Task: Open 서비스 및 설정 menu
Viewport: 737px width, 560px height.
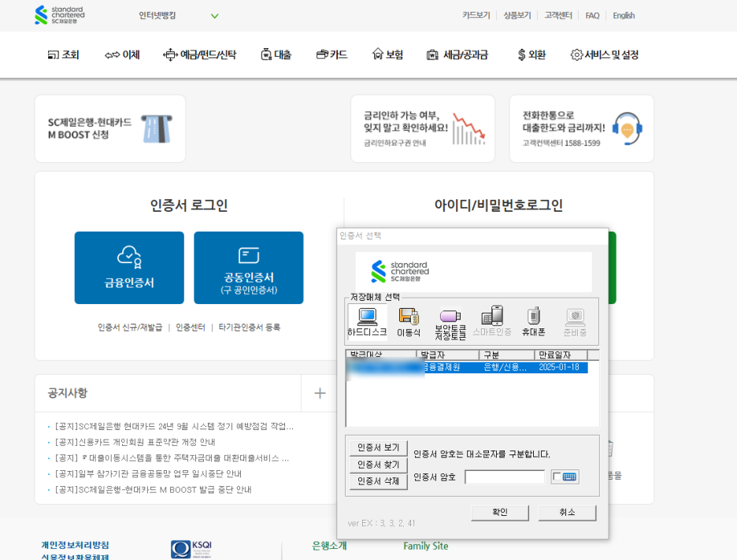Action: click(x=605, y=55)
